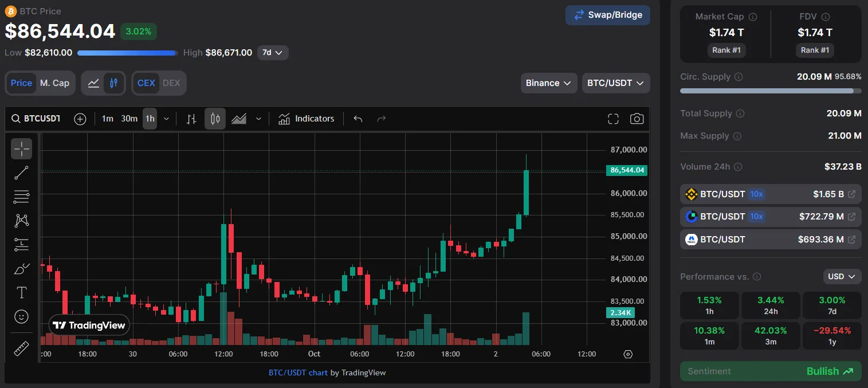
Task: Enter fullscreen chart mode
Action: 613,119
